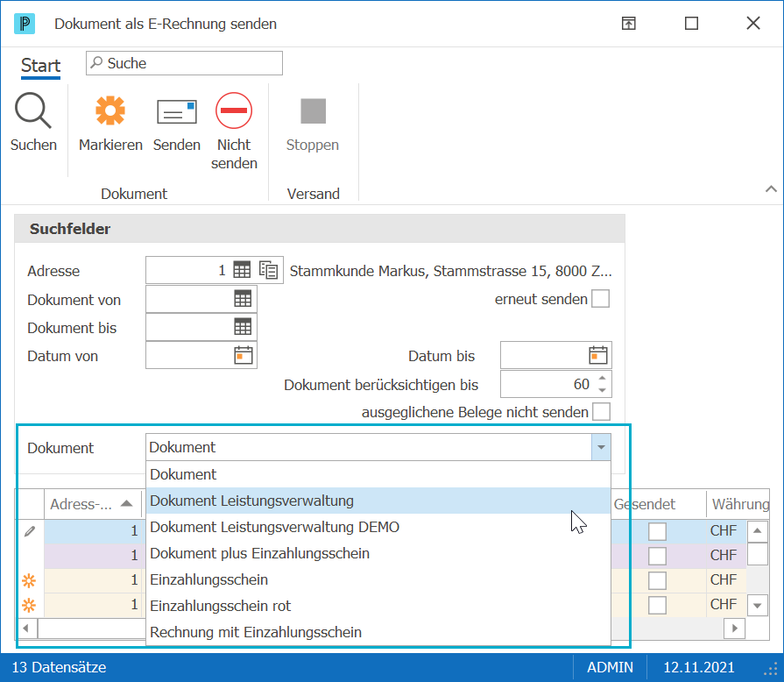This screenshot has width=784, height=682.
Task: Click the Markieren gear icon
Action: pyautogui.click(x=110, y=110)
